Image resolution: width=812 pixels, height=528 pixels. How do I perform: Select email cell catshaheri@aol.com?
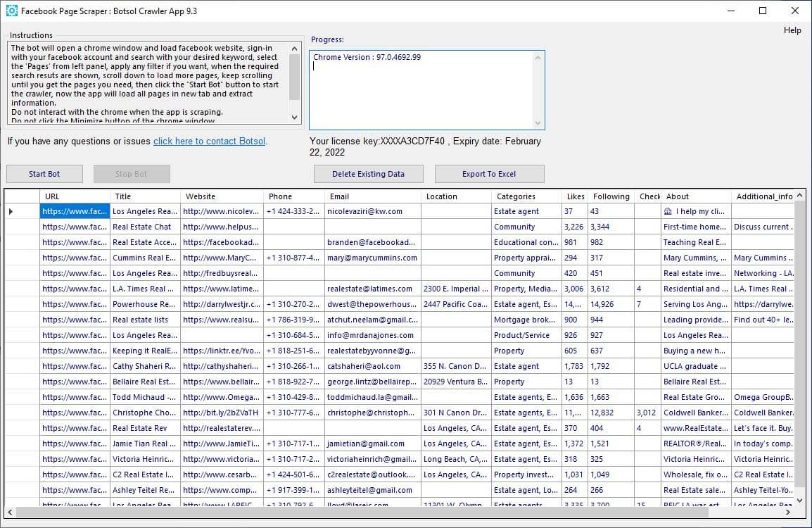pyautogui.click(x=373, y=366)
